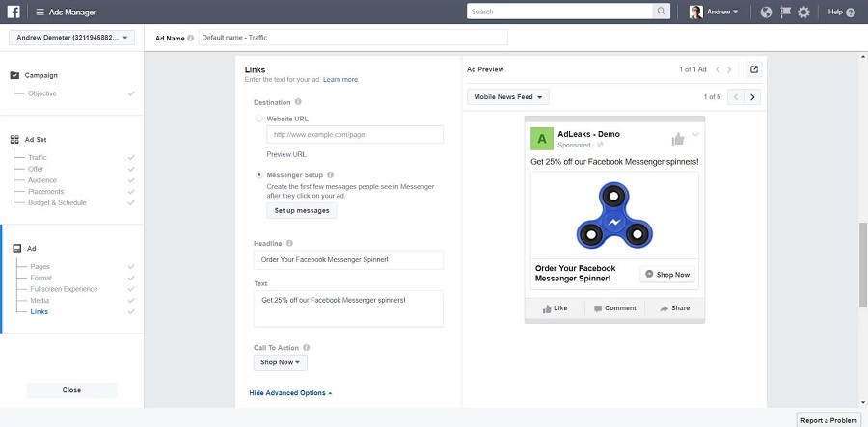Click the Set up messages button
868x427 pixels.
[x=302, y=210]
